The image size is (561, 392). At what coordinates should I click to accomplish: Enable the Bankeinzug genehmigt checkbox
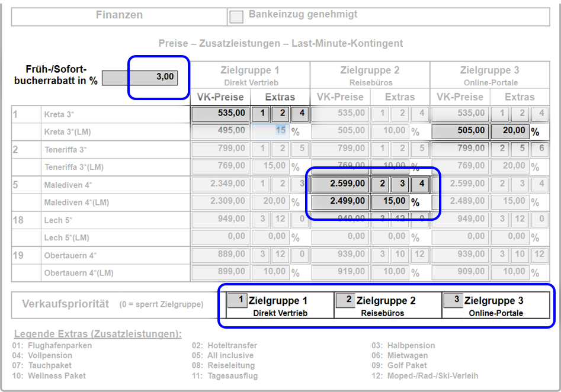click(236, 17)
